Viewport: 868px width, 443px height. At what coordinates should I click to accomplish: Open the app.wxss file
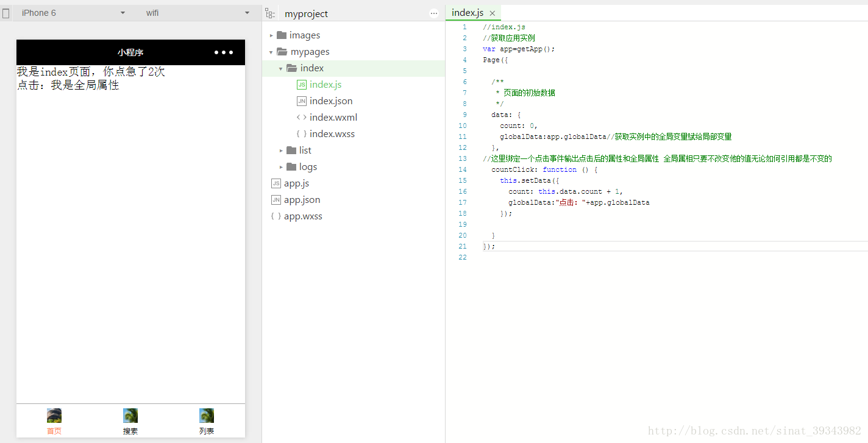coord(303,216)
